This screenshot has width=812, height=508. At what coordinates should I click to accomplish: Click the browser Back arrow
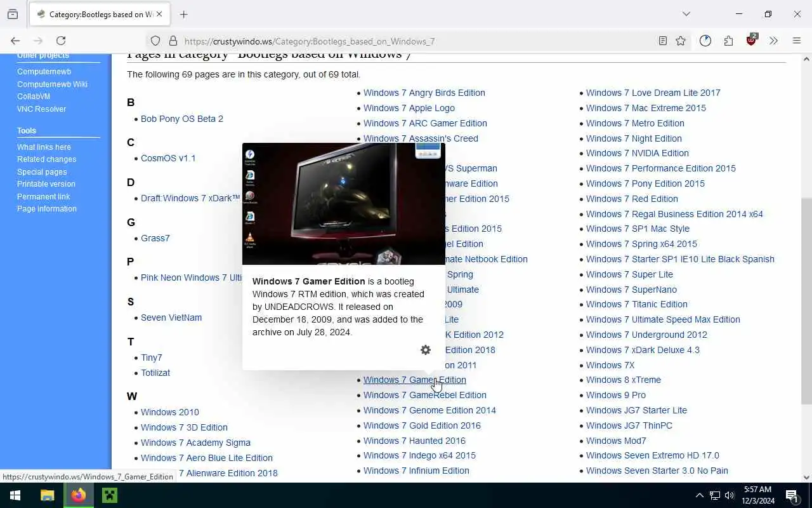coord(15,41)
